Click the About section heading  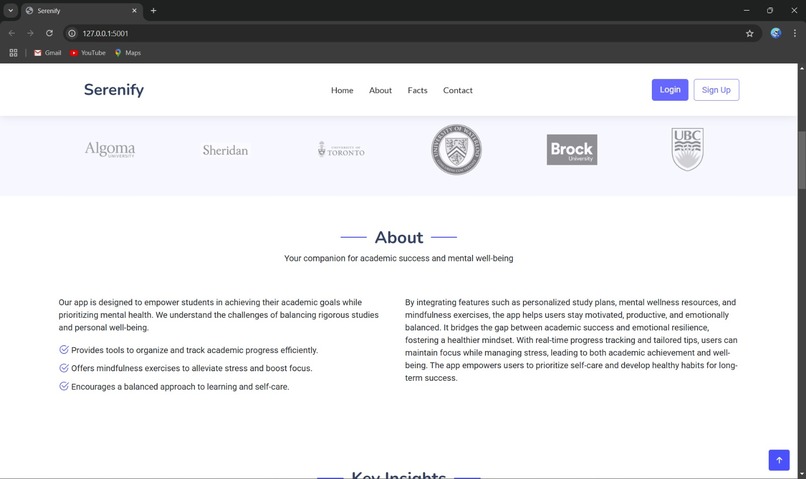tap(399, 237)
